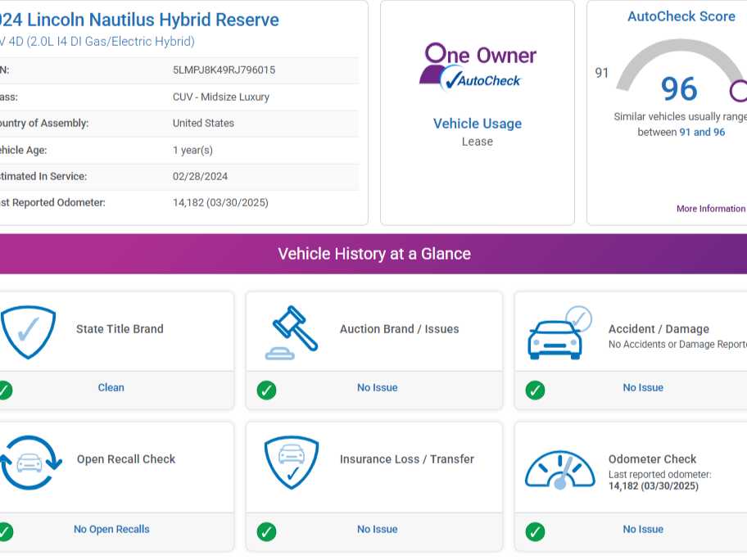747x560 pixels.
Task: Click No Issue under Insurance Loss / Transfer
Action: pos(378,529)
